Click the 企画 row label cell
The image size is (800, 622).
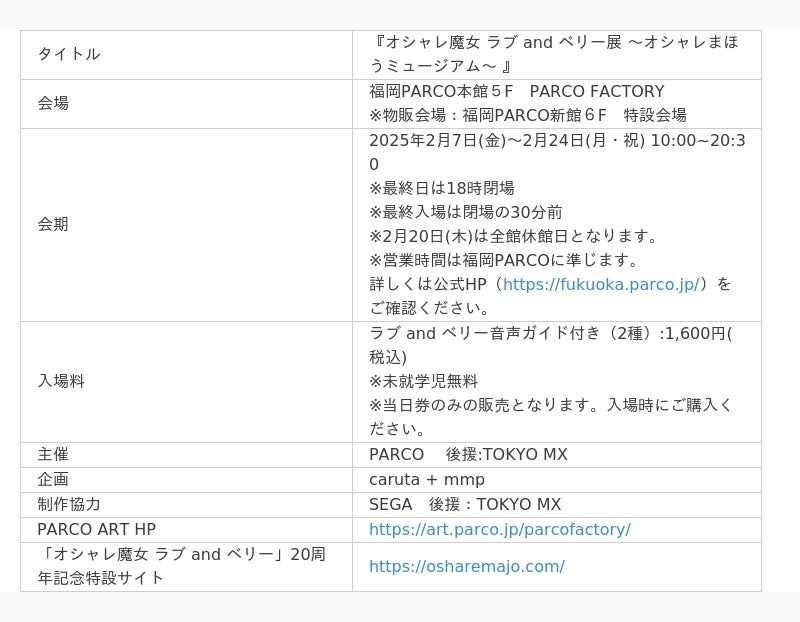coord(186,480)
